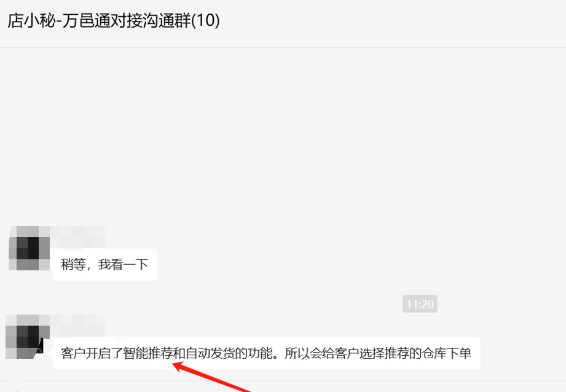The height and width of the screenshot is (392, 566).
Task: Click empty chat history area above messages
Action: click(x=283, y=137)
